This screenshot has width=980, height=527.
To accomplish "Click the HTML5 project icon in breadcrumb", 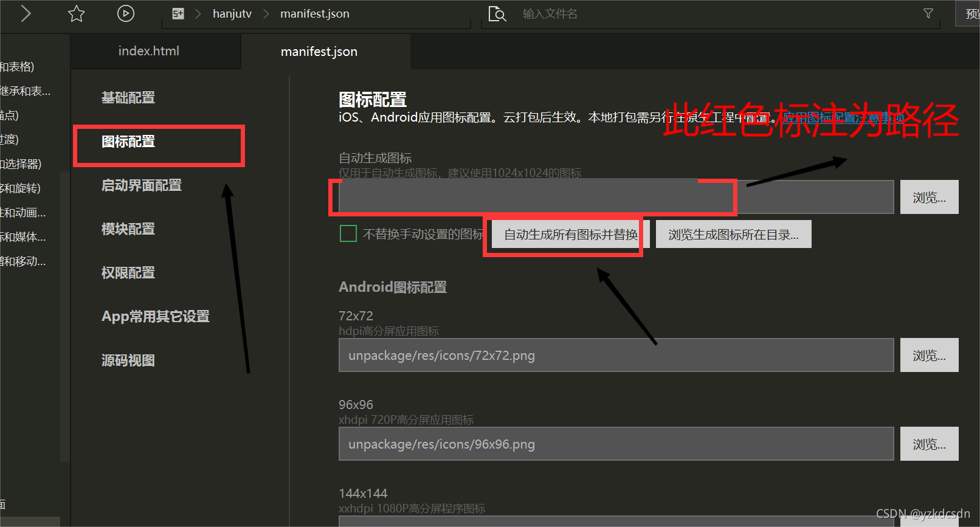I will [178, 13].
